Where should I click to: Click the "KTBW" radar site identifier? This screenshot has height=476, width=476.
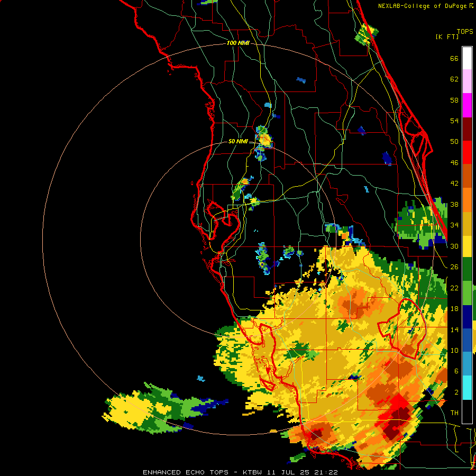point(253,472)
